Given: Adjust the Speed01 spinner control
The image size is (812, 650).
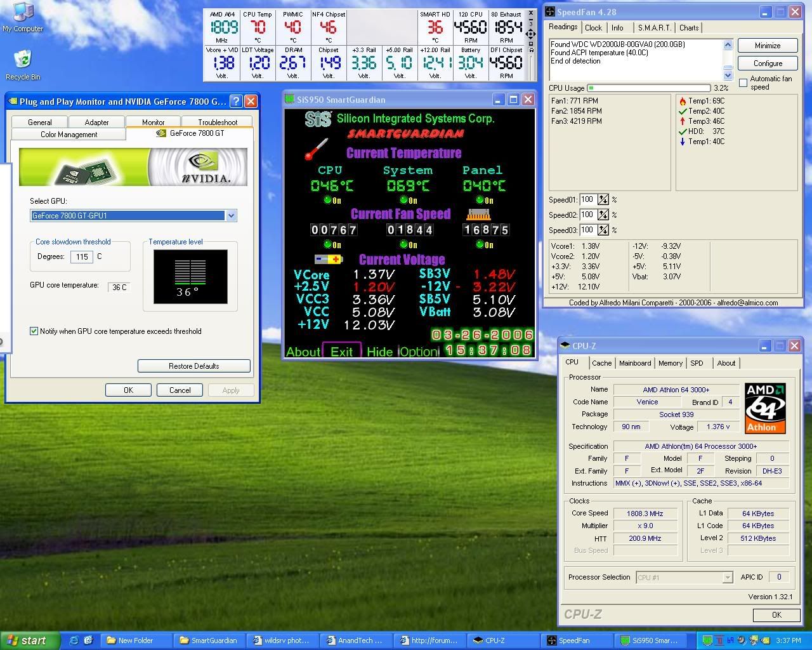Looking at the screenshot, I should 603,199.
